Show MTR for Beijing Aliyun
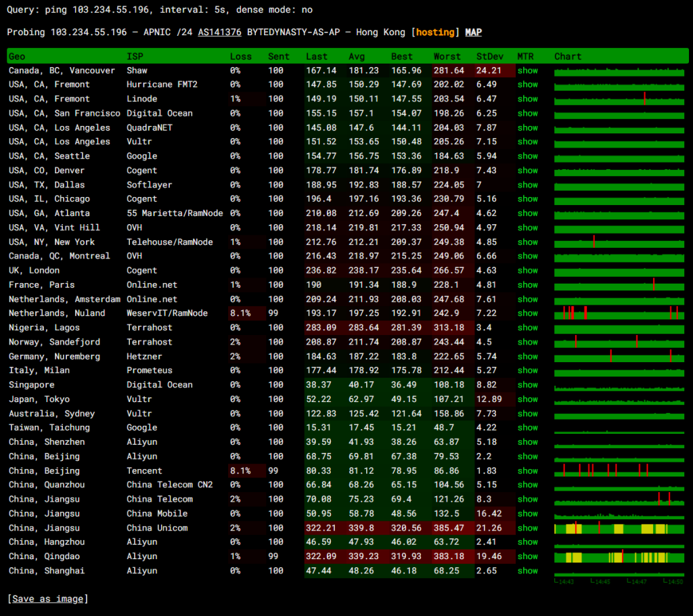 pos(528,456)
